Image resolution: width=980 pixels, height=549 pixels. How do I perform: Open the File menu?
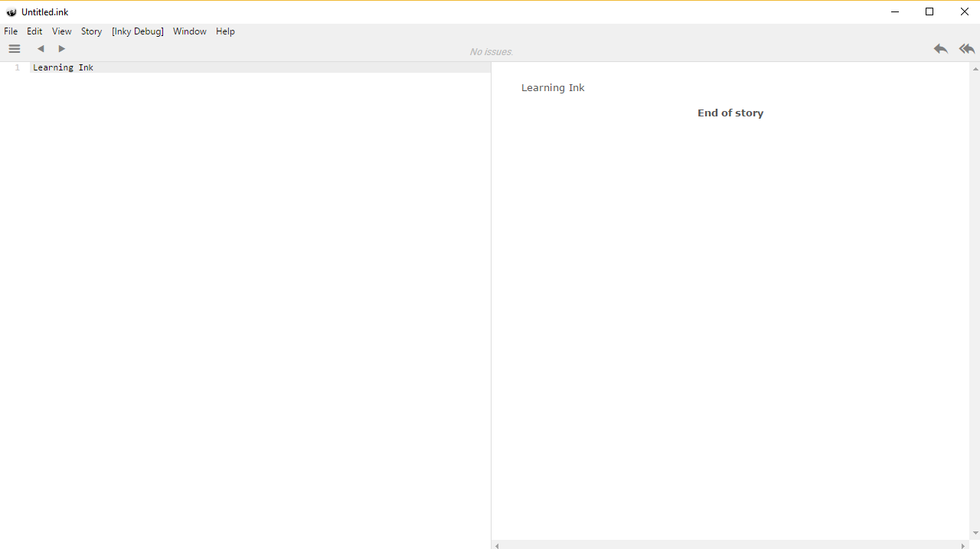pos(11,31)
